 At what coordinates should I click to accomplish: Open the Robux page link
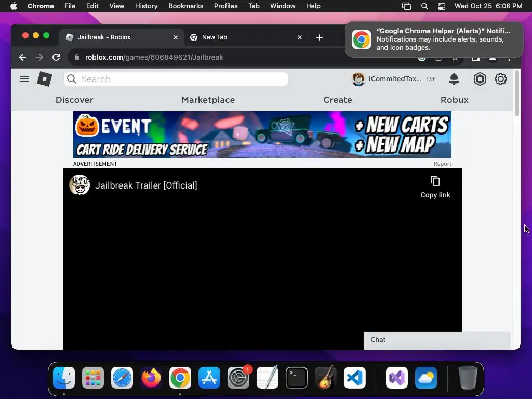[x=454, y=100]
